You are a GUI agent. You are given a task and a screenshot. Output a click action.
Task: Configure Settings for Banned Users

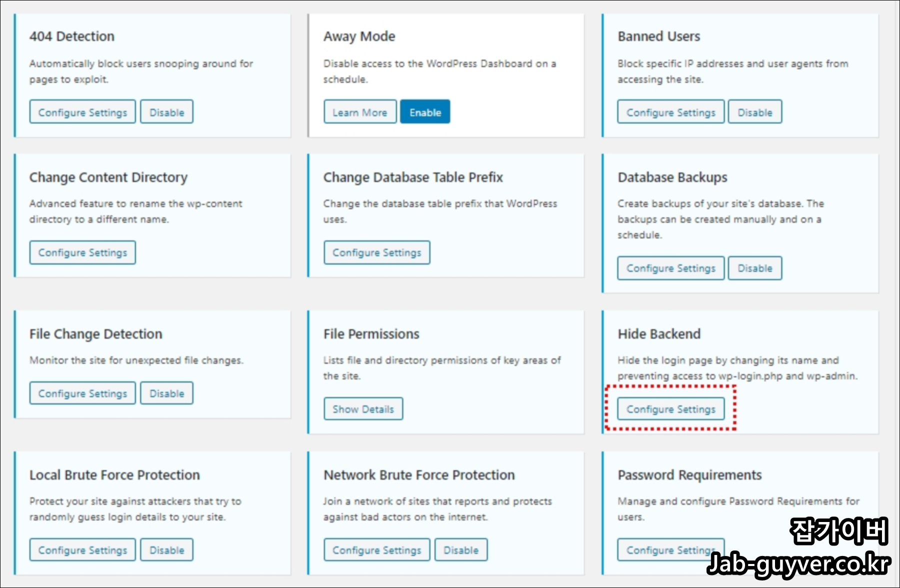[x=670, y=112]
